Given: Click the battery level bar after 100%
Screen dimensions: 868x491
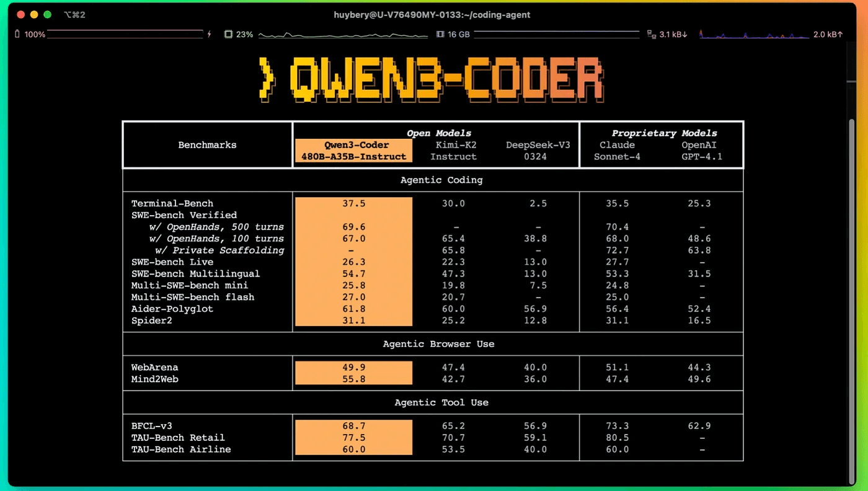Looking at the screenshot, I should coord(125,35).
